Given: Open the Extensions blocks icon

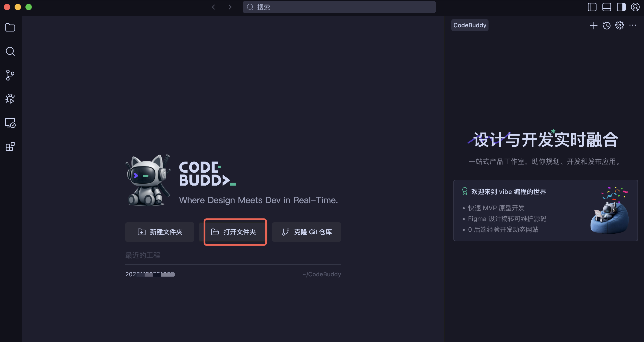Looking at the screenshot, I should 10,147.
